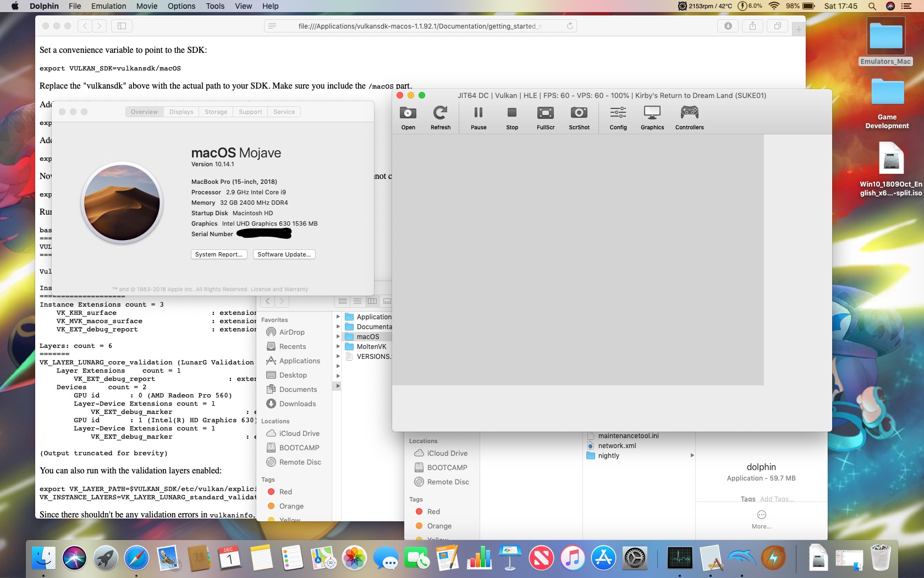
Task: Switch to fullscreen via FullScr icon
Action: click(546, 118)
